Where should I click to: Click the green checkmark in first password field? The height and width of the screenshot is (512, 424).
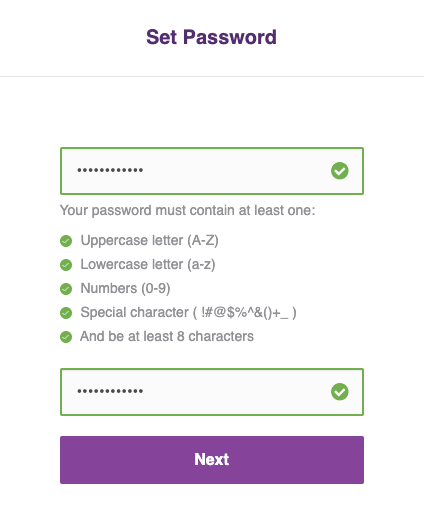[x=340, y=171]
